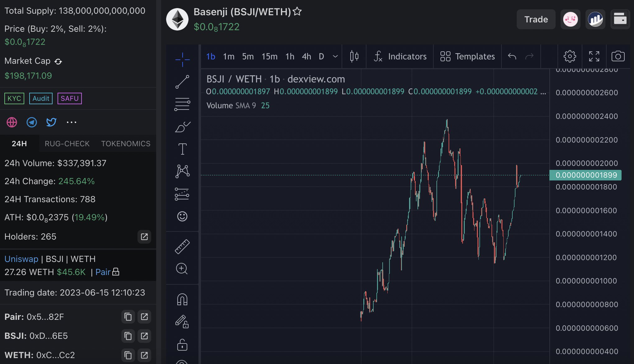
Task: Favorite Basenji pair with star icon
Action: coord(297,12)
